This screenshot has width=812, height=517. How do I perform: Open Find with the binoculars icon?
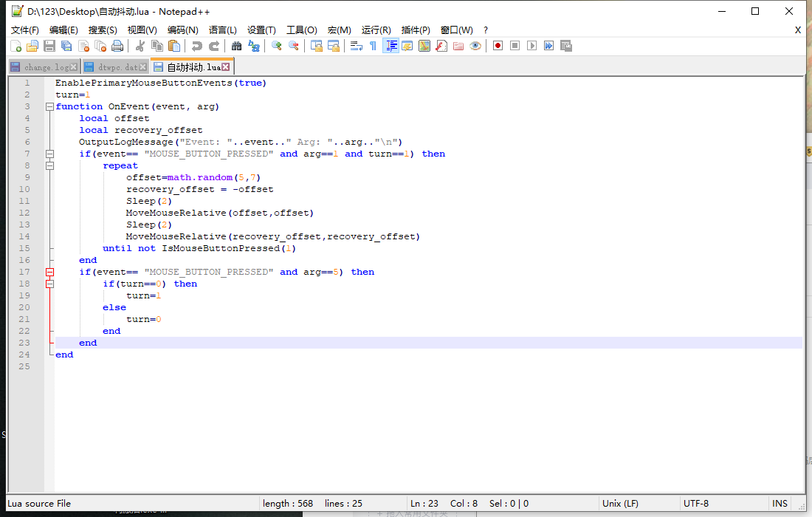[x=237, y=46]
